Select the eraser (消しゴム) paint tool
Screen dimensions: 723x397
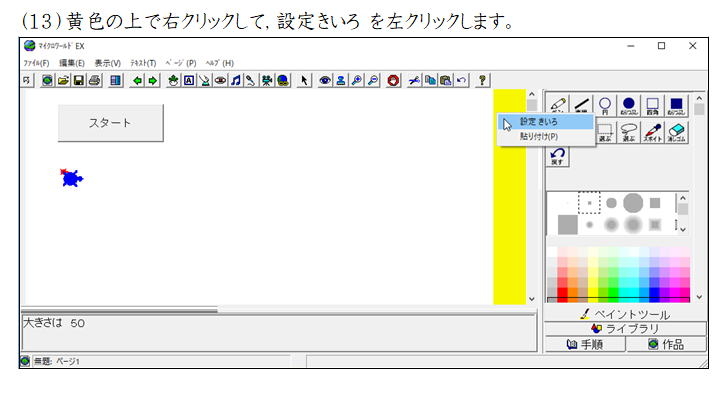(676, 132)
